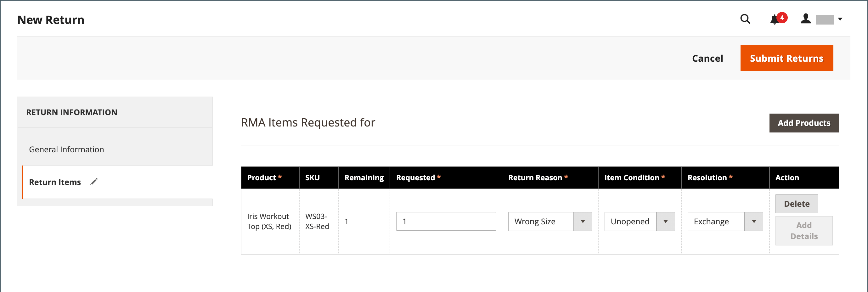Switch to the Return Items tab
The width and height of the screenshot is (868, 292).
(x=55, y=182)
